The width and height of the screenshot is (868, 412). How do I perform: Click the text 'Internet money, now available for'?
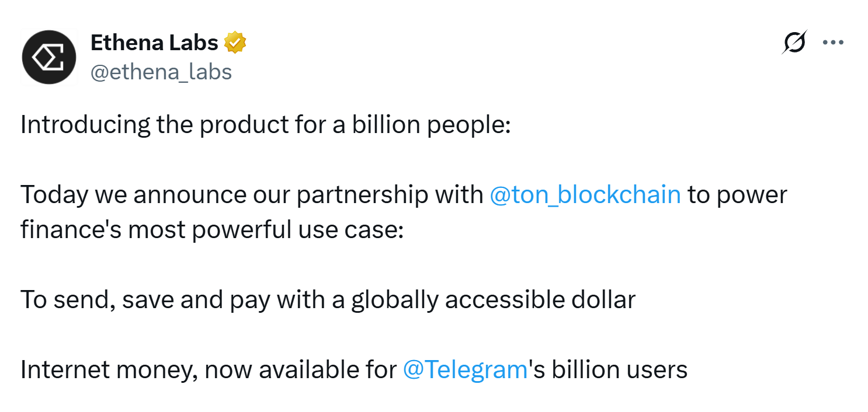(209, 370)
